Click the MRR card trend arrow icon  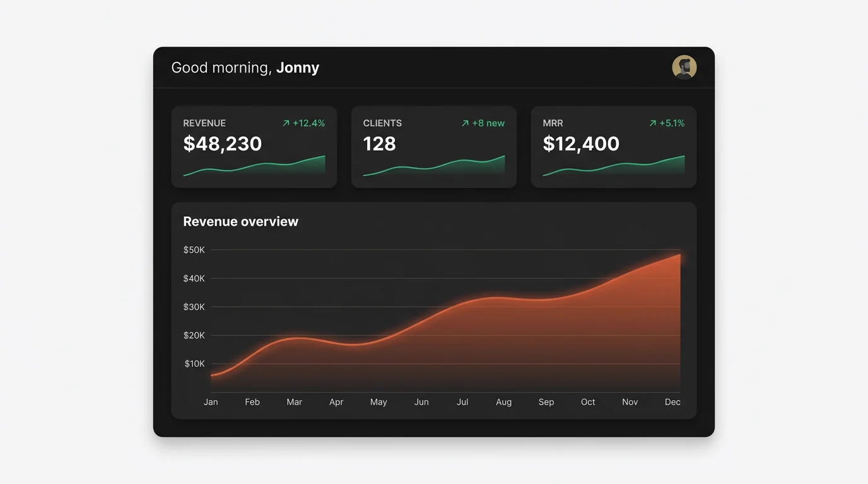tap(652, 124)
